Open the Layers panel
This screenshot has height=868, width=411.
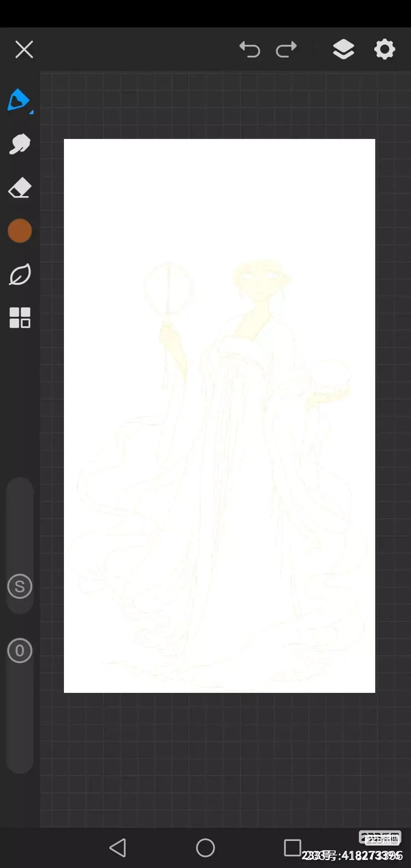(x=343, y=49)
